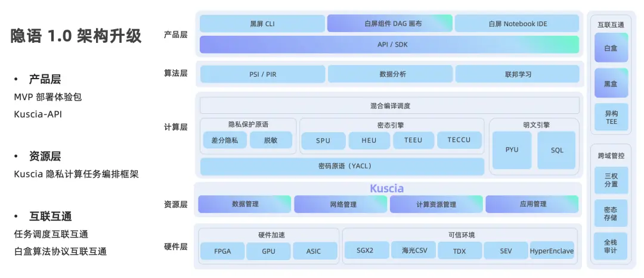Open the 白屏 Notebook IDE block

(517, 24)
